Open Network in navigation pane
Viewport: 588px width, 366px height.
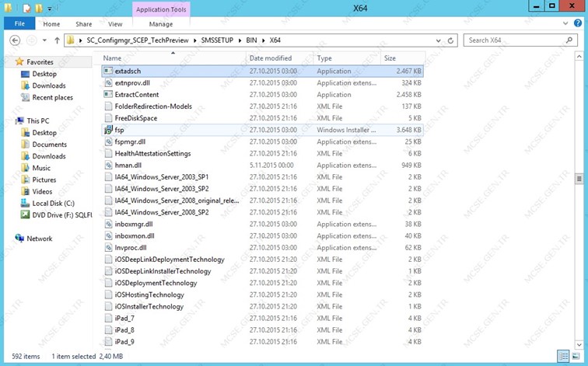coord(40,239)
